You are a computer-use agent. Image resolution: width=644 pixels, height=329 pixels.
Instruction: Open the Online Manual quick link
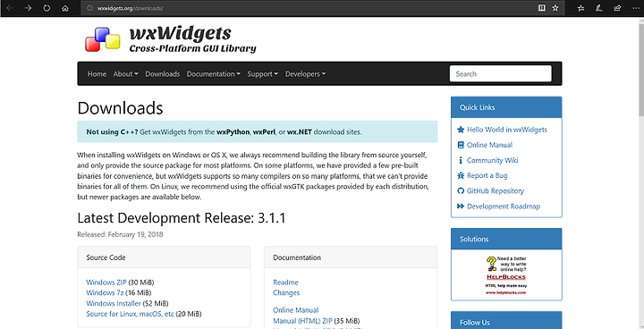tap(489, 145)
